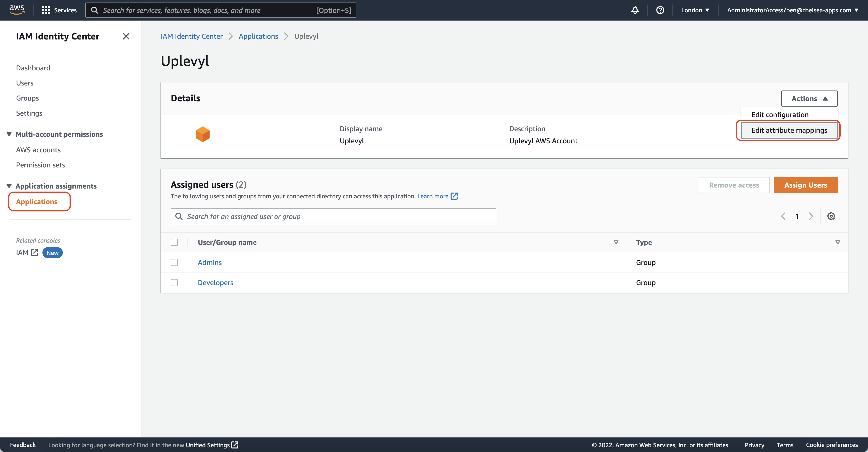Open the Developers group link
This screenshot has height=452, width=868.
tap(215, 283)
